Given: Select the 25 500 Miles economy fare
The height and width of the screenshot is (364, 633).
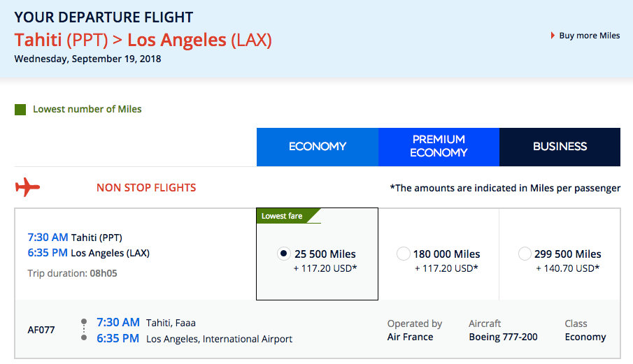Looking at the screenshot, I should click(x=283, y=254).
